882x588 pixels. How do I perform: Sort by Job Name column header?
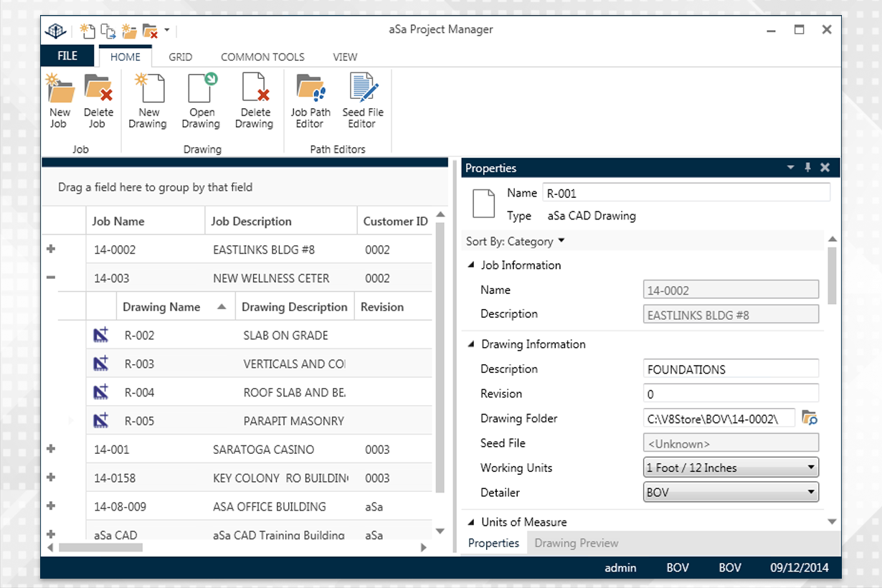[146, 221]
